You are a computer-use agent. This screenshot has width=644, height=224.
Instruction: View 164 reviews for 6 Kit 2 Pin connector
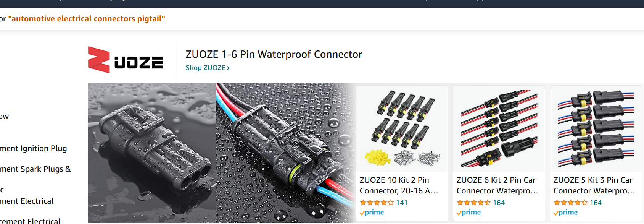(499, 203)
